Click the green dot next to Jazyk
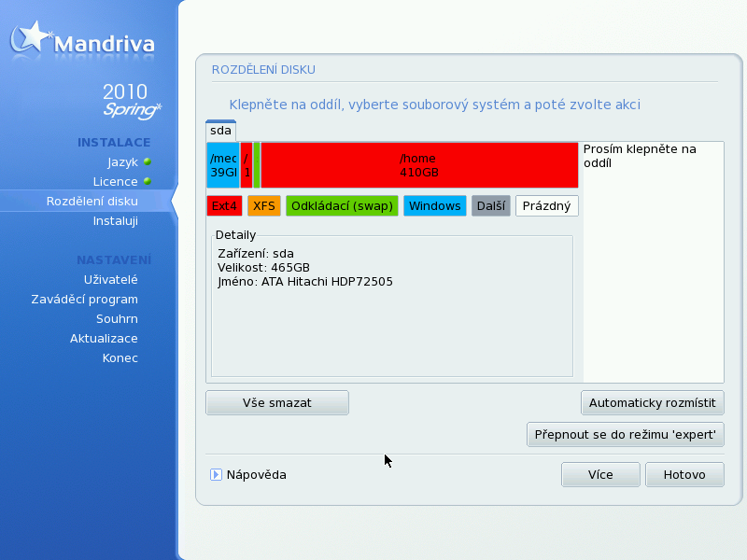The width and height of the screenshot is (747, 560). (x=147, y=161)
